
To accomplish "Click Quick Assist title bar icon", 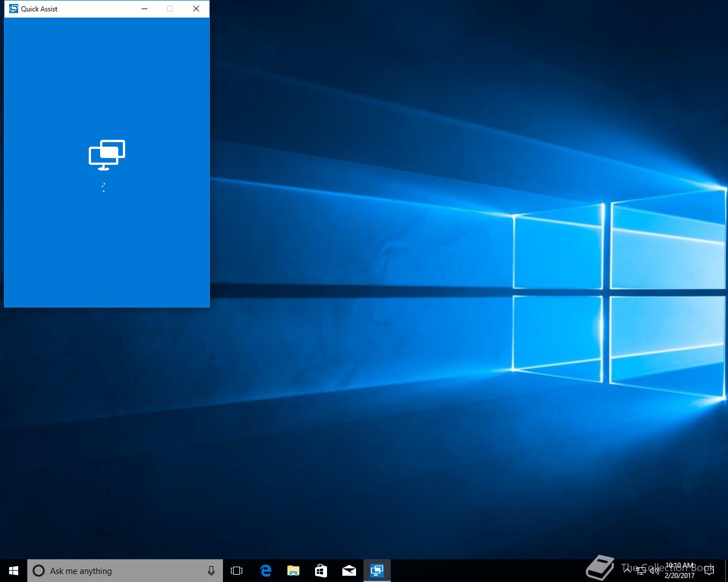I will [x=14, y=9].
